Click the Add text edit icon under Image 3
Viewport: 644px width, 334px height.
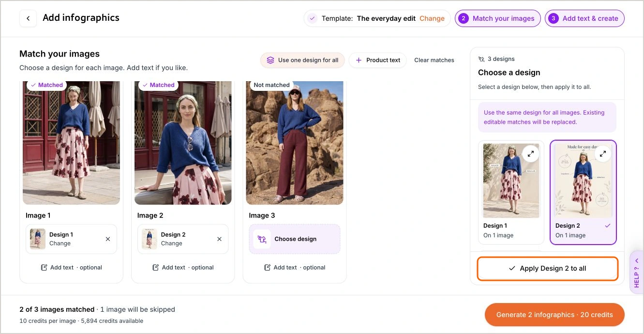point(267,267)
